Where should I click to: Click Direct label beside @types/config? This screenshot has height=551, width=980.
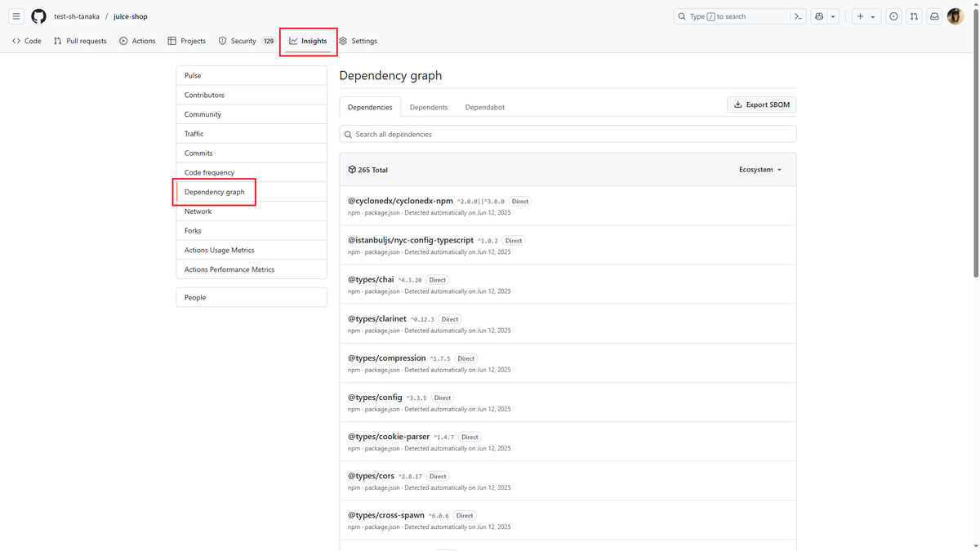point(442,398)
